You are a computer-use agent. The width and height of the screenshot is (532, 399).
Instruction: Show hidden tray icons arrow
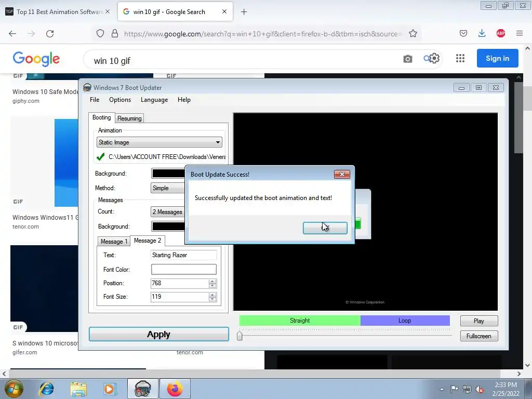click(x=442, y=389)
